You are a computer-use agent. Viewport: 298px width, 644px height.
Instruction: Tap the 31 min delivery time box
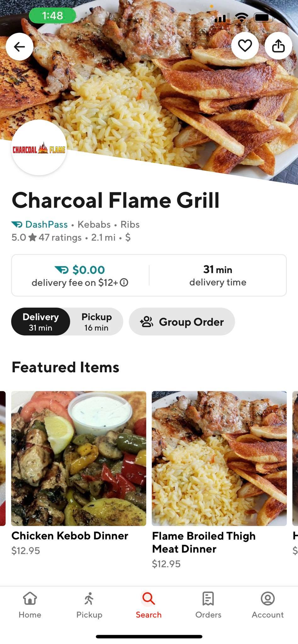point(218,275)
